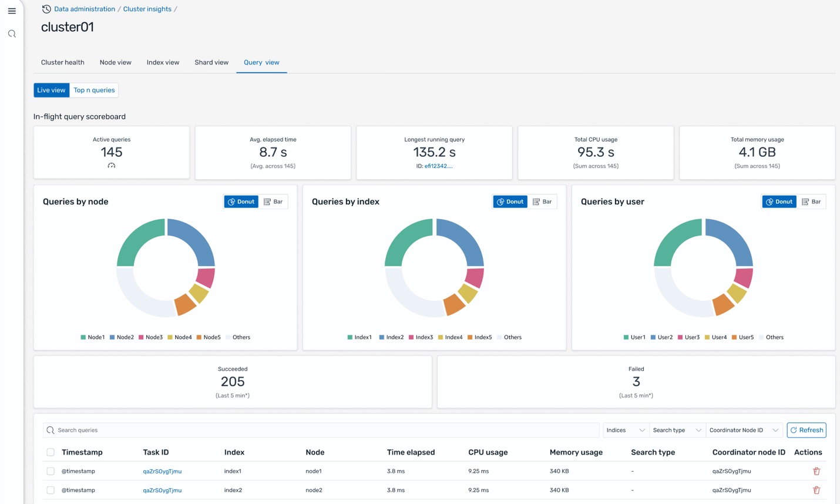This screenshot has height=504, width=840.
Task: Click the search magnifier icon in sidebar
Action: 12,34
